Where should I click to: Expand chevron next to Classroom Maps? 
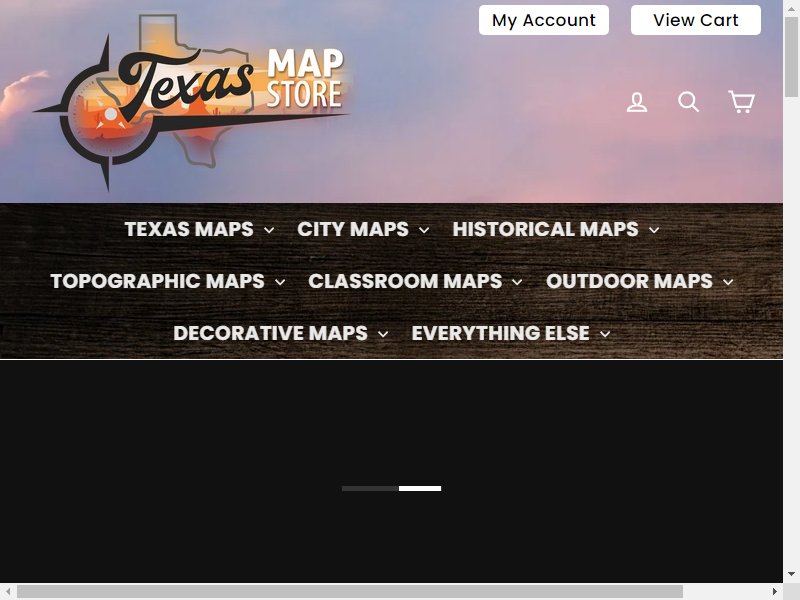coord(517,283)
